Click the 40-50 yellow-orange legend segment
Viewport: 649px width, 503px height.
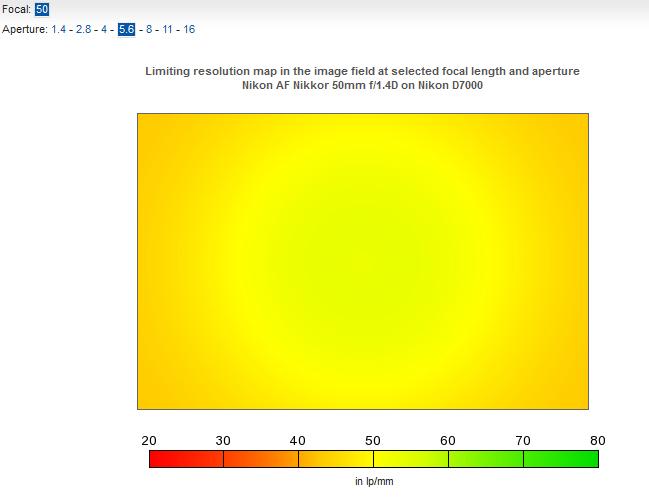click(x=336, y=459)
